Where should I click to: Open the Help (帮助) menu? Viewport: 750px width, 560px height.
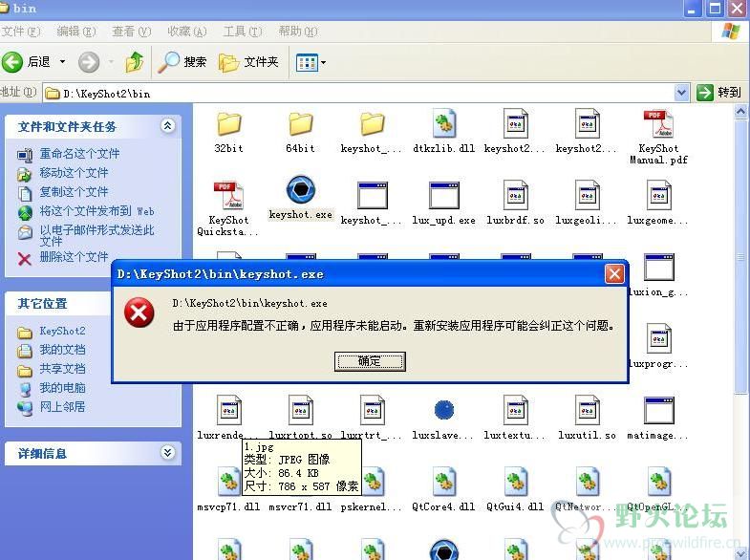pyautogui.click(x=298, y=32)
